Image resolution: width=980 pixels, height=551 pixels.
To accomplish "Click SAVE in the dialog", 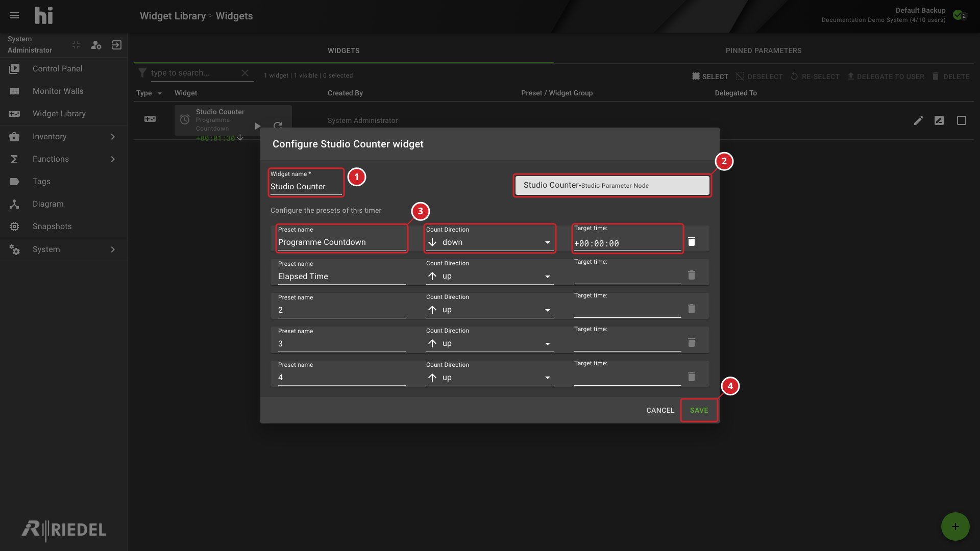I will [699, 410].
